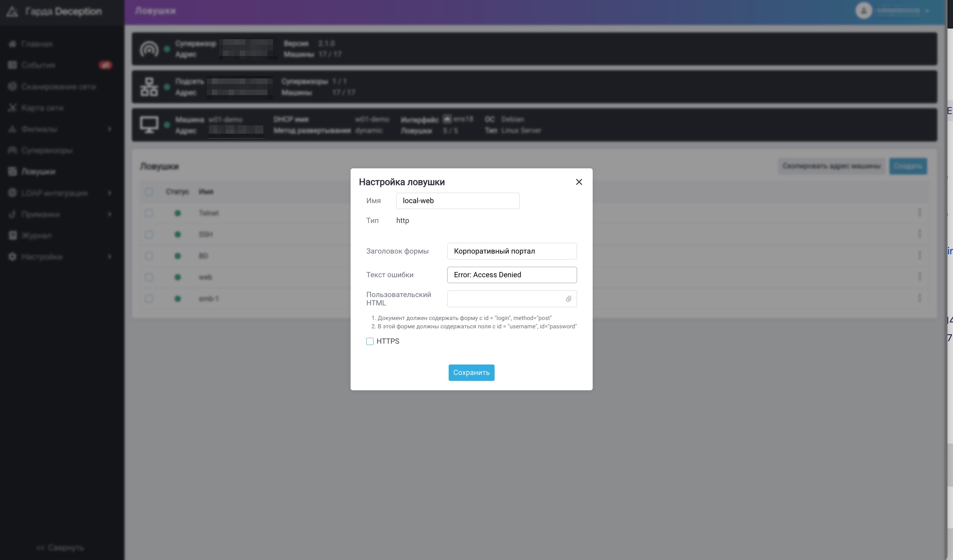
Task: Expand the Филиалы sidebar submenu arrow
Action: [x=110, y=129]
